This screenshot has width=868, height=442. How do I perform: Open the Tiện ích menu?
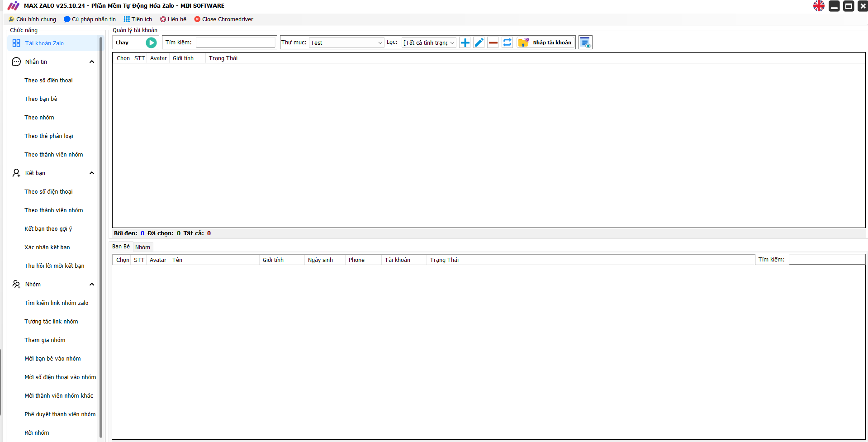tap(138, 19)
